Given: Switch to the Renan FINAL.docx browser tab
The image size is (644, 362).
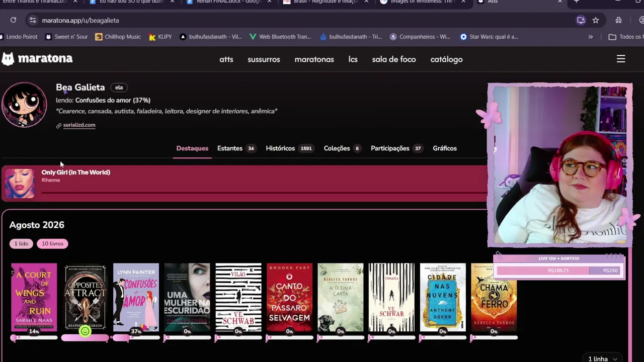Looking at the screenshot, I should click(x=229, y=2).
